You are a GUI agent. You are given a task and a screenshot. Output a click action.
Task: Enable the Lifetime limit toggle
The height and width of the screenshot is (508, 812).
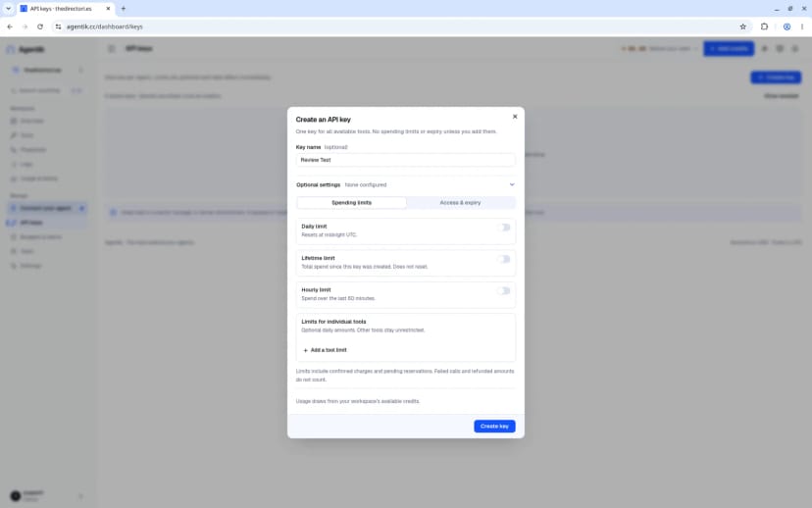coord(504,259)
